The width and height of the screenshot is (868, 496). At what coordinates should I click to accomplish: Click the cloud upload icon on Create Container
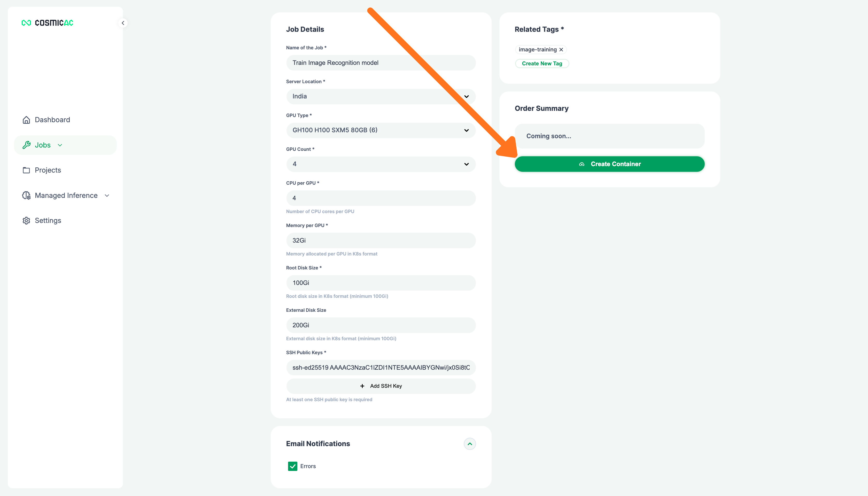[582, 164]
